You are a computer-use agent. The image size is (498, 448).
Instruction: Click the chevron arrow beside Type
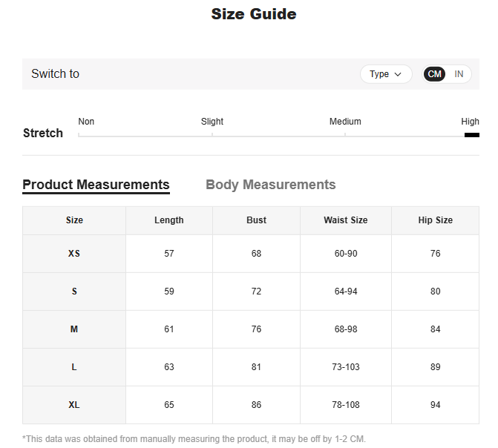[x=398, y=74]
